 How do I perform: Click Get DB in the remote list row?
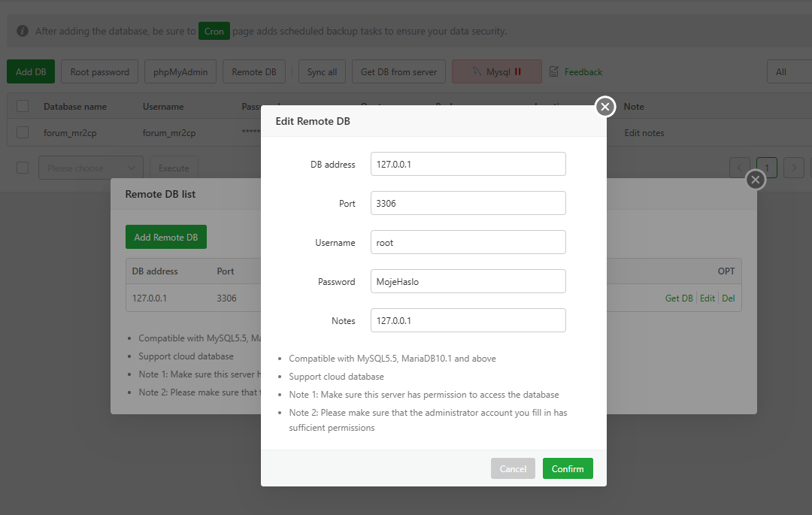pos(679,298)
